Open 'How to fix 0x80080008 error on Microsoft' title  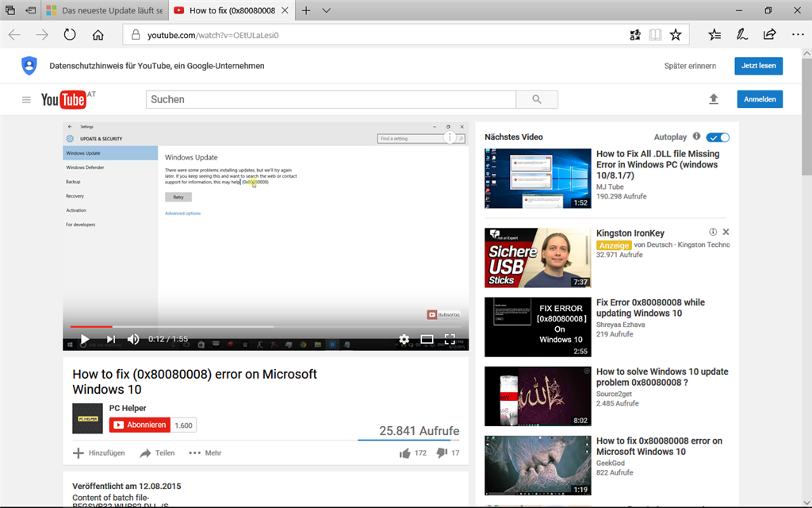(659, 446)
